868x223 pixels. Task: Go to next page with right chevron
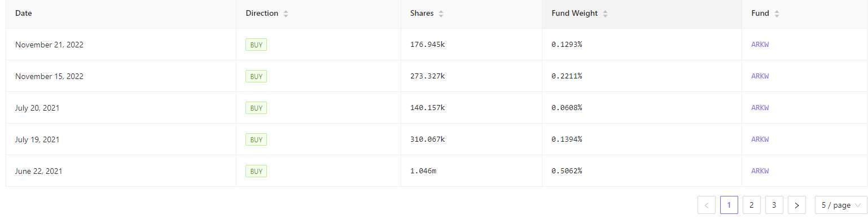pyautogui.click(x=796, y=205)
